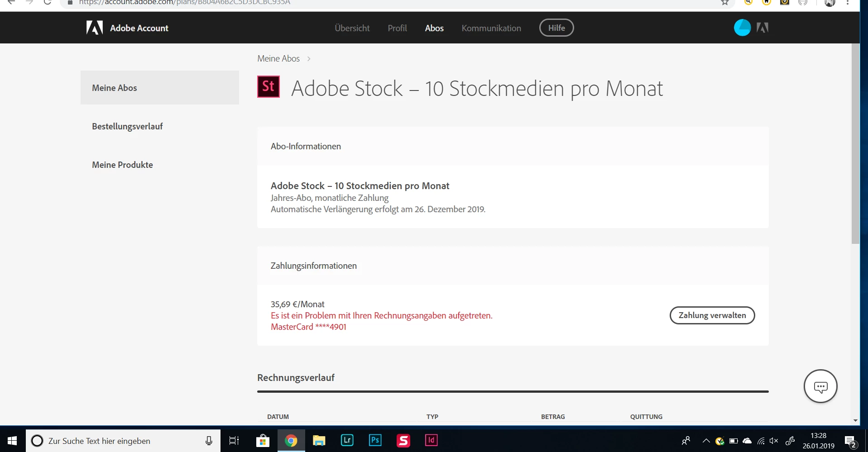Click the browser address bar URL
The width and height of the screenshot is (868, 452).
[x=185, y=2]
